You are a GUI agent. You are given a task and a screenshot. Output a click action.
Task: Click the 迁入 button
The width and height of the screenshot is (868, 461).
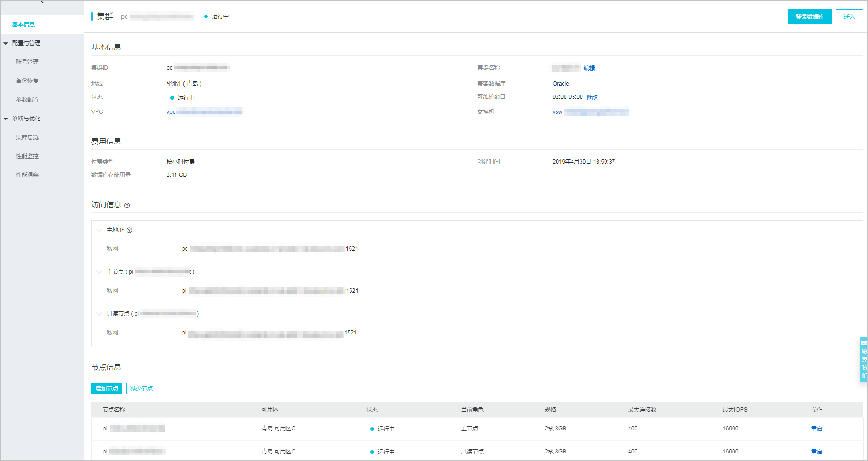[x=849, y=17]
